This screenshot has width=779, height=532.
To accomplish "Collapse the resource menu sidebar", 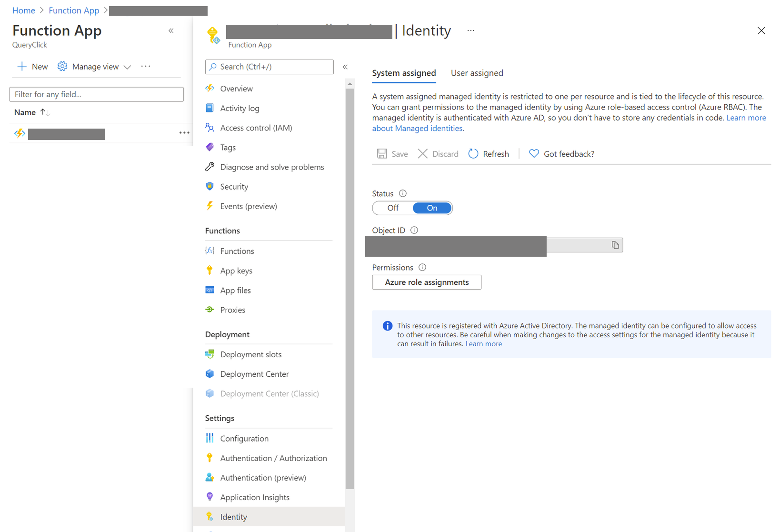I will [345, 67].
